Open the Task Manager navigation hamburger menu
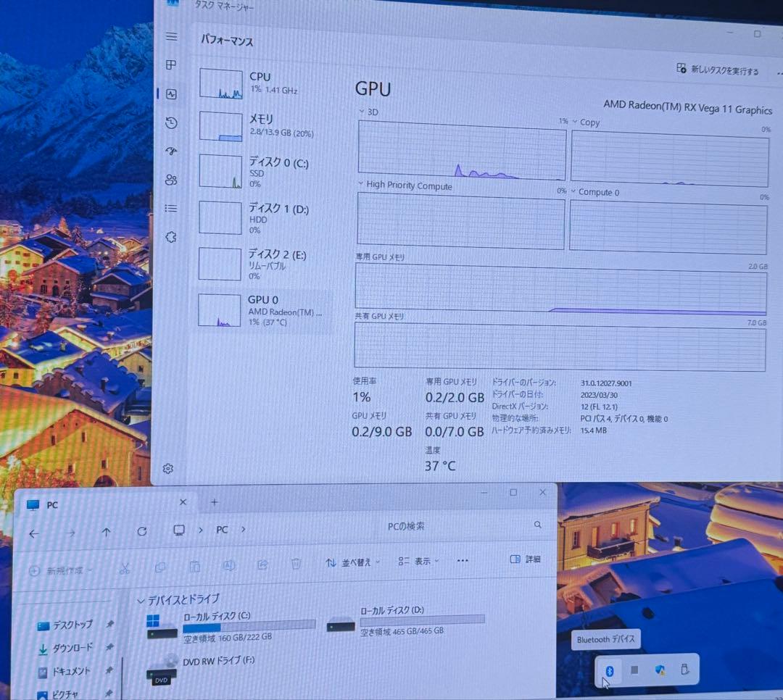 [x=171, y=36]
